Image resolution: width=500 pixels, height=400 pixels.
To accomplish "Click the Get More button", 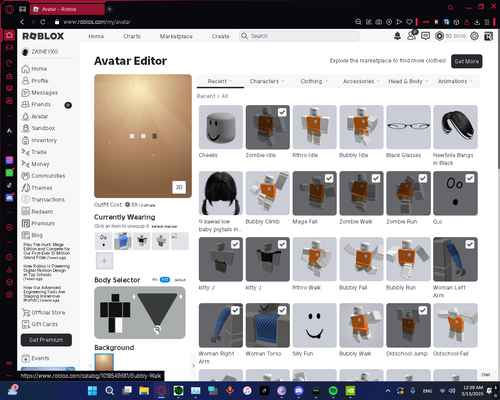I will point(467,61).
